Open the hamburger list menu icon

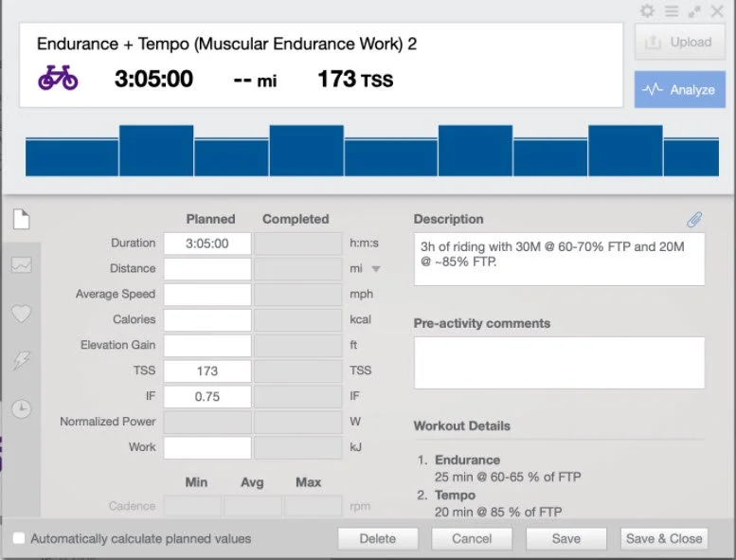tap(672, 10)
